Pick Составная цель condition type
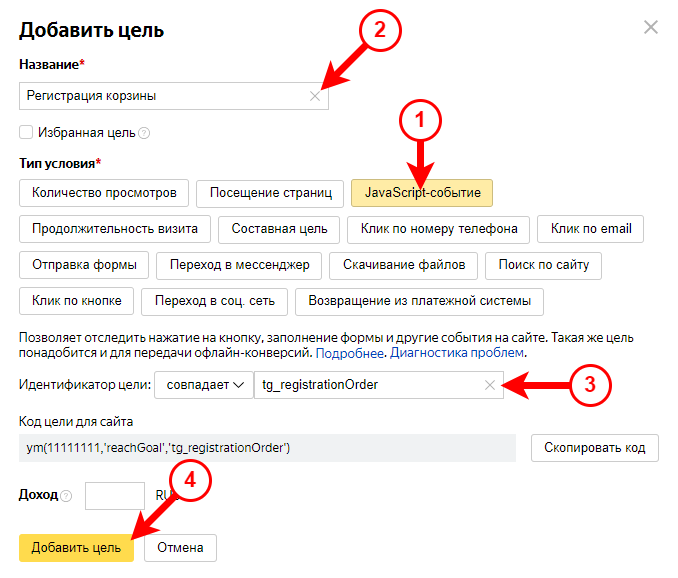The height and width of the screenshot is (578, 678). [x=279, y=229]
